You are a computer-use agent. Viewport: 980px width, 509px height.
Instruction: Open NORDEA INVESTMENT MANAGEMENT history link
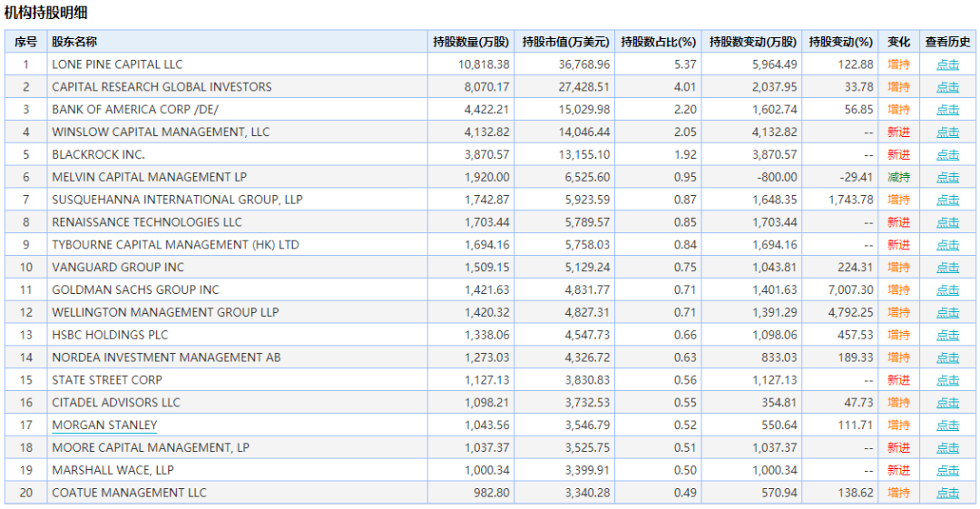(947, 357)
